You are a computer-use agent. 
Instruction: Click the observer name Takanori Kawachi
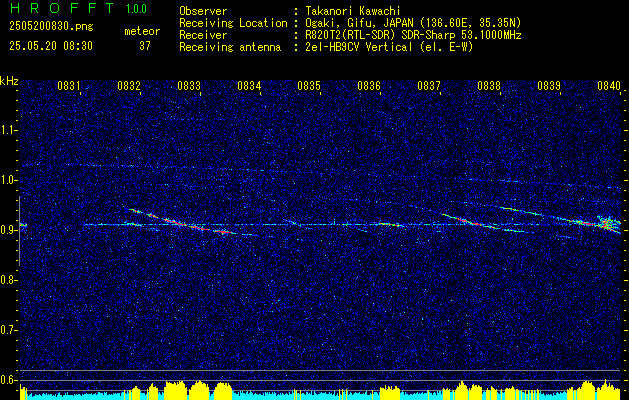(x=353, y=11)
